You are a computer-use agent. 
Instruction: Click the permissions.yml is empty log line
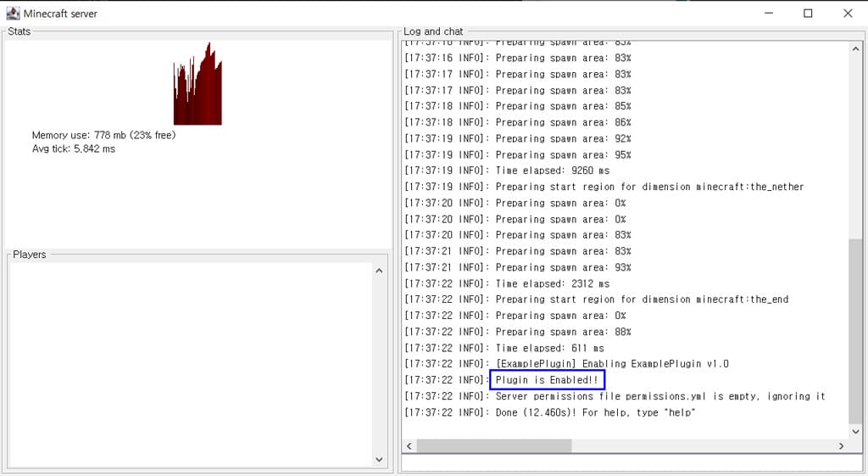coord(659,396)
